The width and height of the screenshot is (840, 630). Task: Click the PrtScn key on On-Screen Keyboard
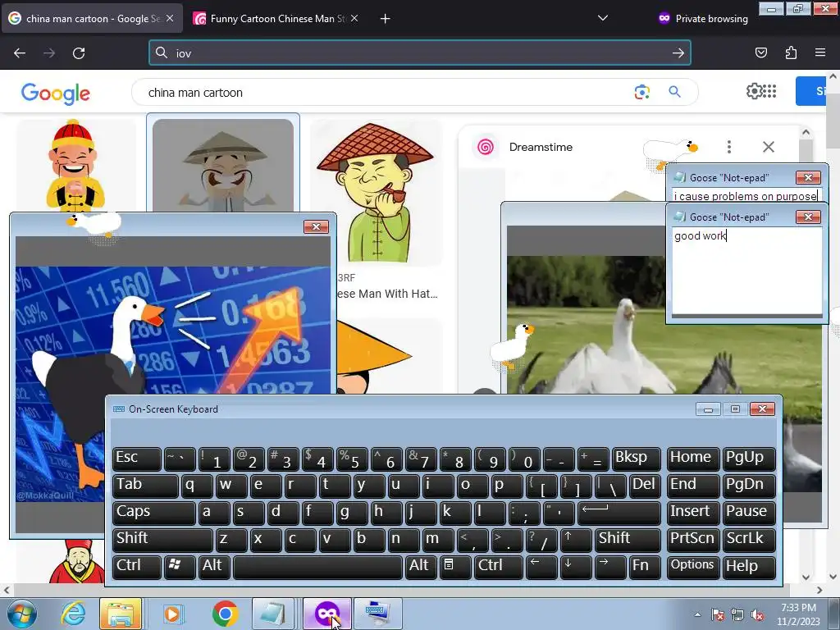(x=692, y=540)
